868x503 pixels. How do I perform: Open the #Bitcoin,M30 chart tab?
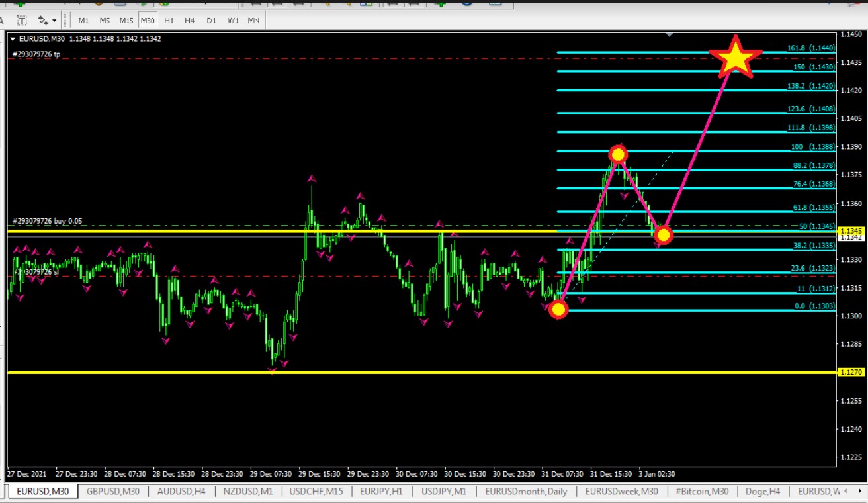point(702,492)
